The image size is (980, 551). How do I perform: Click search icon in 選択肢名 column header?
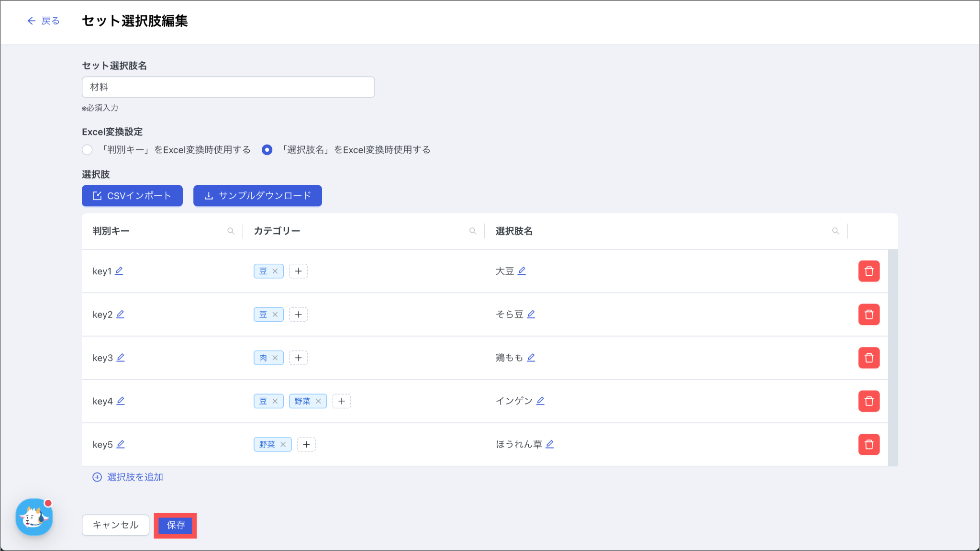(x=835, y=231)
